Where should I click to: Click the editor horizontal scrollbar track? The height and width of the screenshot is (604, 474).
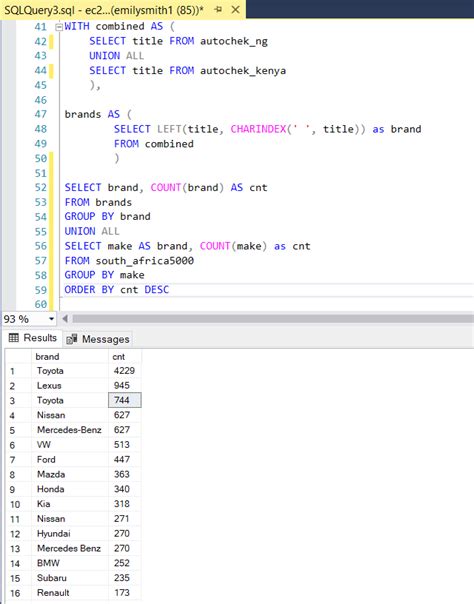pos(273,319)
